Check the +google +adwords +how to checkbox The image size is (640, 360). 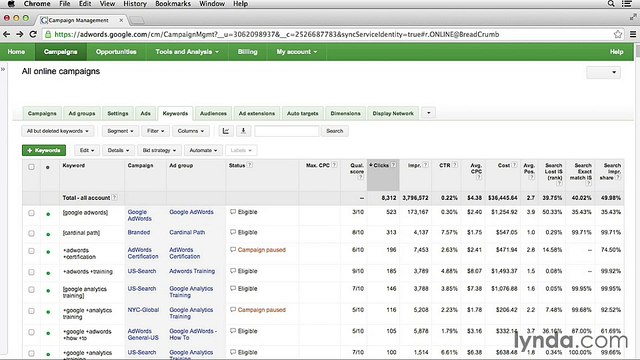(31, 332)
